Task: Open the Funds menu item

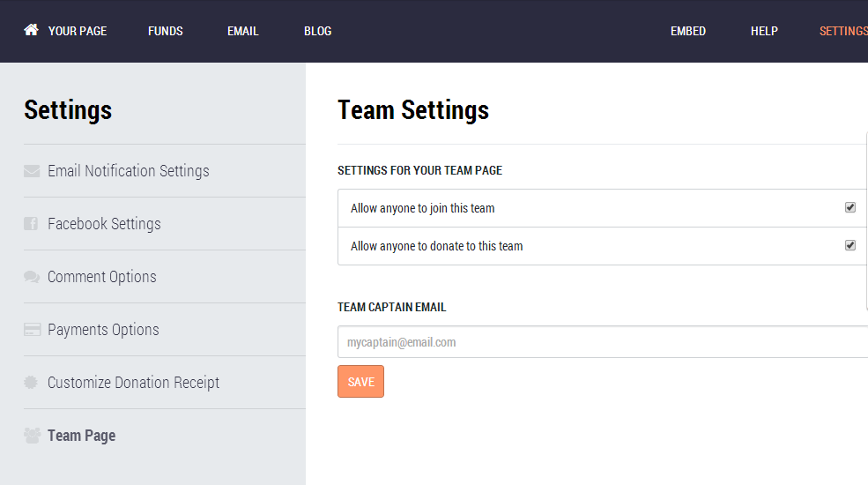Action: pos(166,31)
